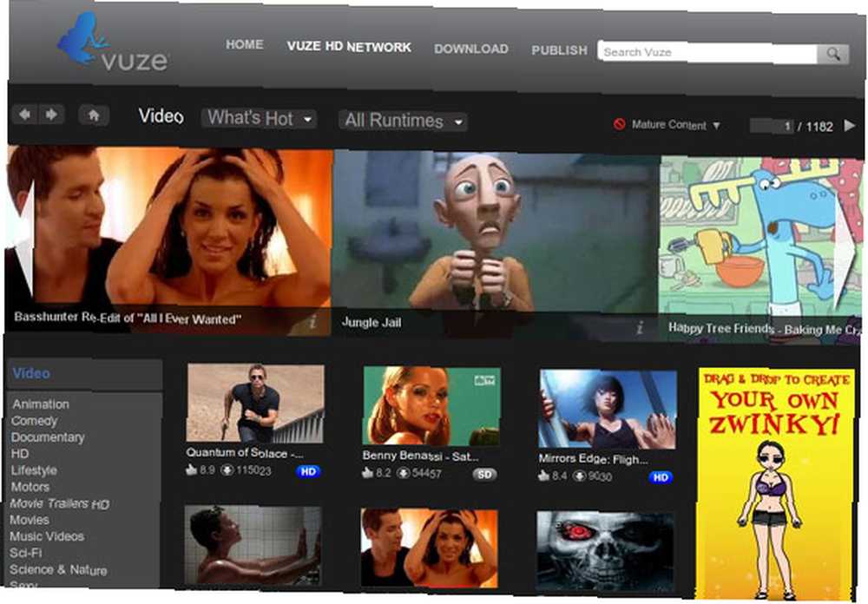Click HD badge on Mirrors Edge video
Screen dimensions: 868x604
[x=661, y=477]
